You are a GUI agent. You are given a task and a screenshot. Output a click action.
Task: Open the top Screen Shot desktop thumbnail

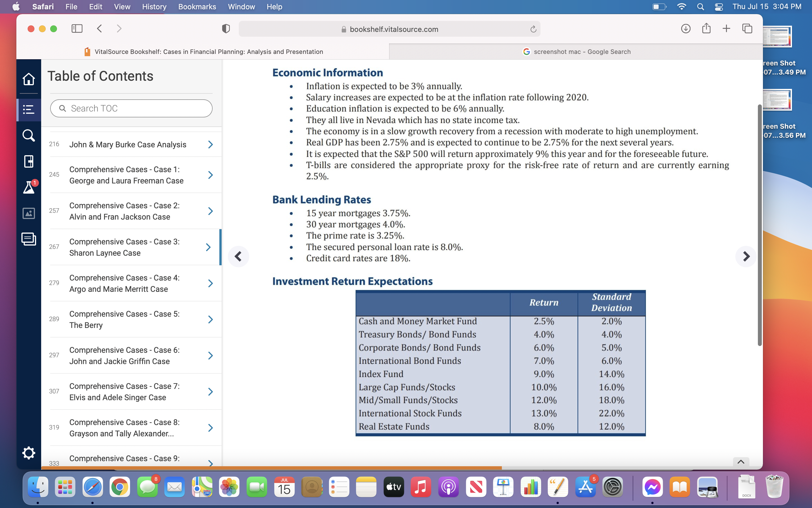(777, 37)
